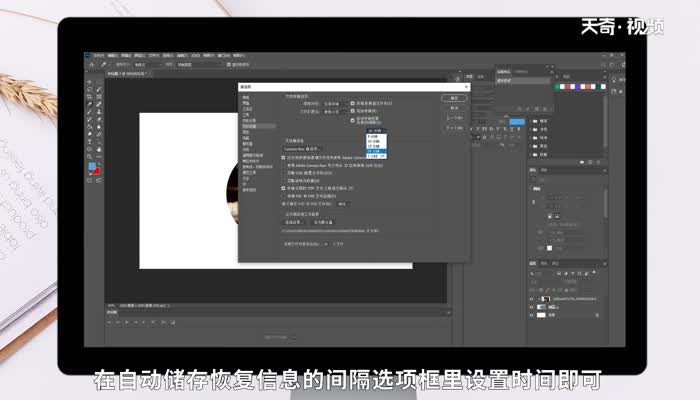
Task: Click the recent file list count field
Action: pyautogui.click(x=327, y=243)
